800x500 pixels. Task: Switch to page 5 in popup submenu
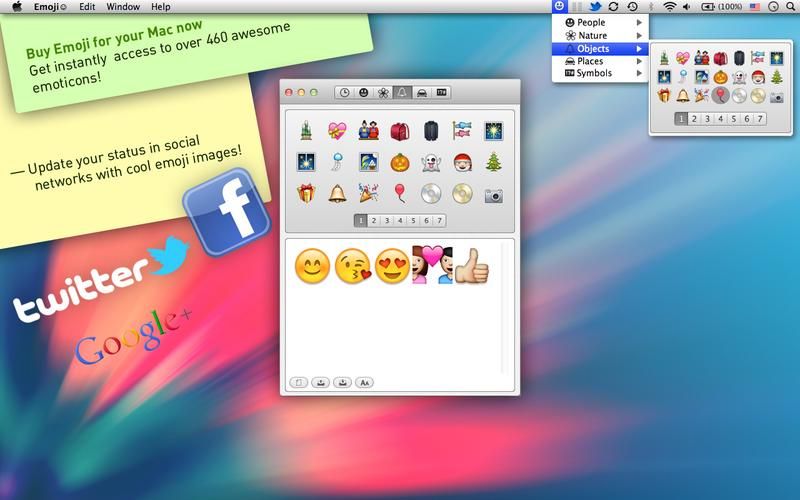coord(734,119)
